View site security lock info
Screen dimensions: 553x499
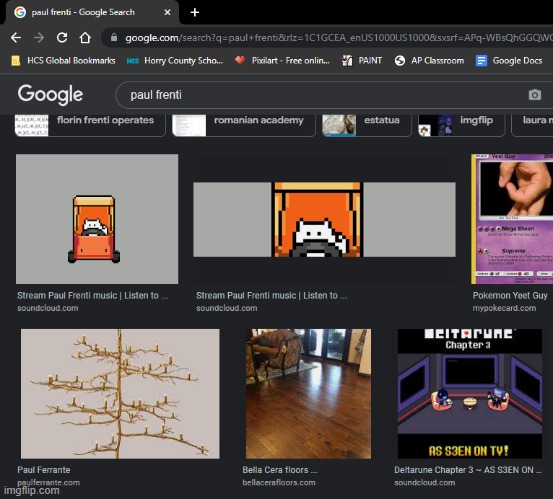(x=114, y=37)
